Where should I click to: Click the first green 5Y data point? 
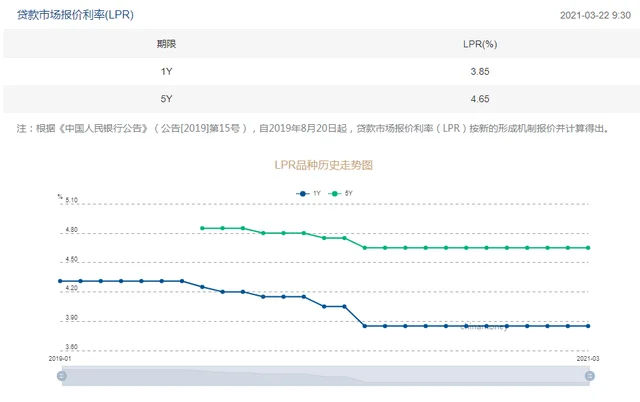pyautogui.click(x=202, y=228)
